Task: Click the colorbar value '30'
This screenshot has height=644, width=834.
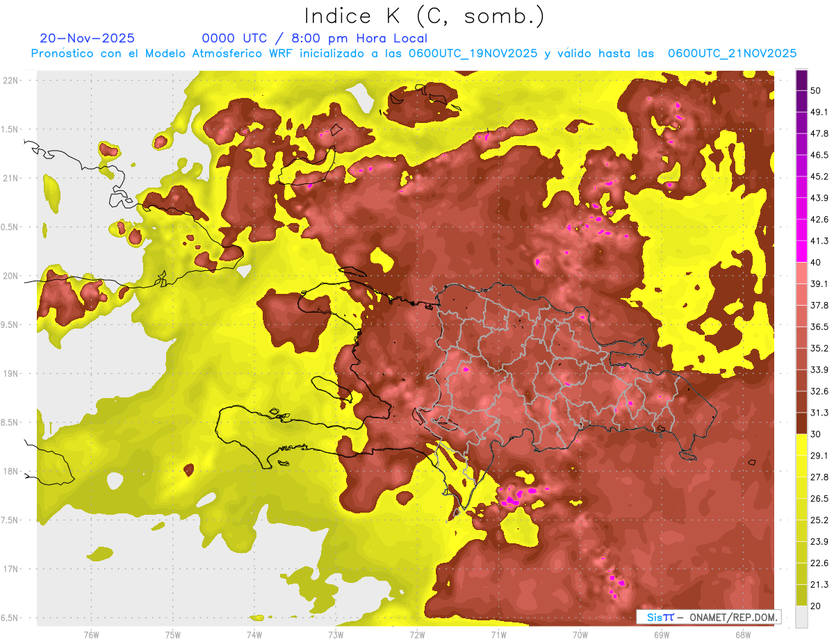Action: click(817, 434)
